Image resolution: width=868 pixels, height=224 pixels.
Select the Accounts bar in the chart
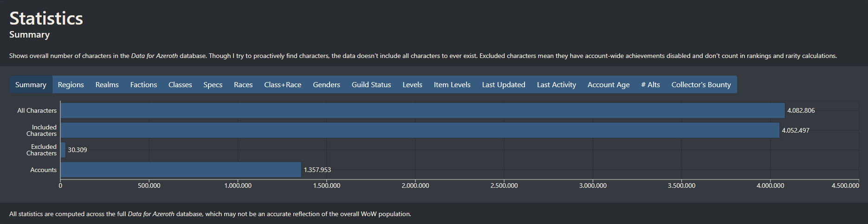181,170
